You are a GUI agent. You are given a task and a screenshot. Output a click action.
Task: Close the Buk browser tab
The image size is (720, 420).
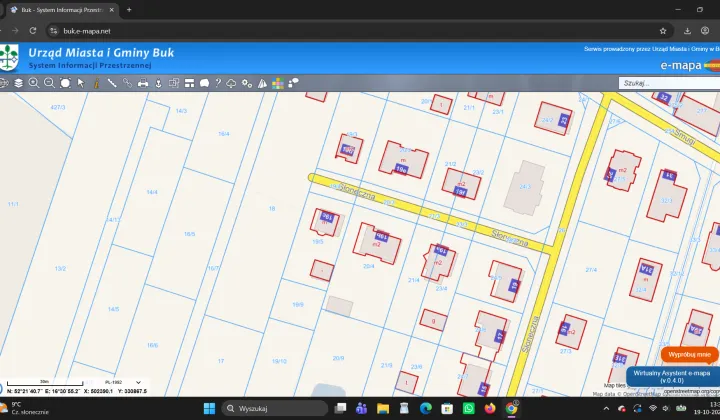(x=112, y=10)
